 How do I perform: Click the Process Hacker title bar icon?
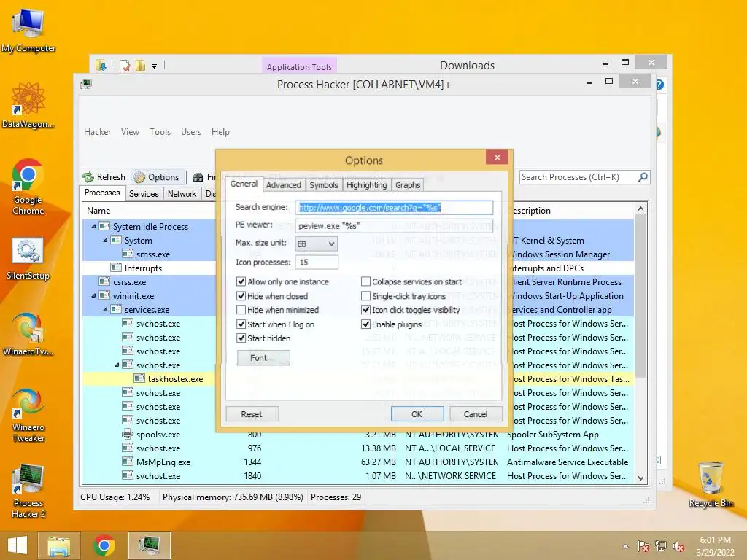click(x=86, y=85)
